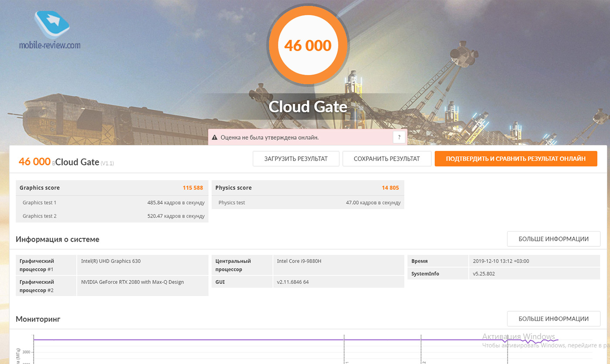Click the Graphics score value 115 588

pyautogui.click(x=193, y=188)
